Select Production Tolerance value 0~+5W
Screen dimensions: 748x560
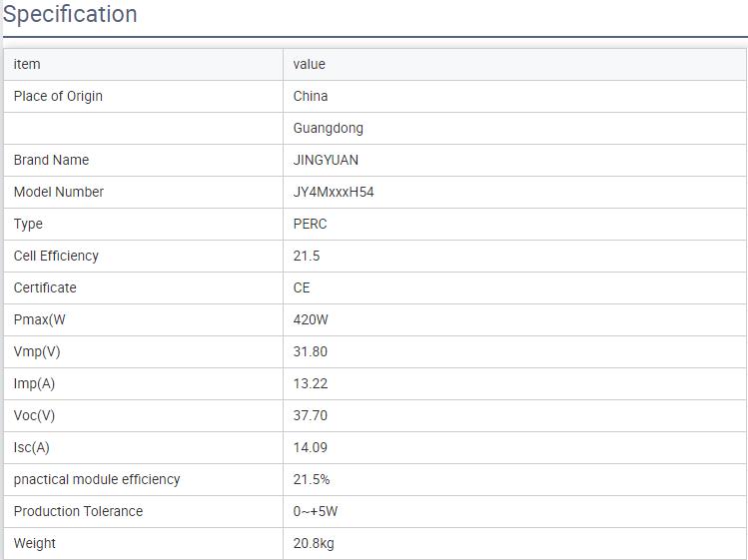tap(316, 511)
